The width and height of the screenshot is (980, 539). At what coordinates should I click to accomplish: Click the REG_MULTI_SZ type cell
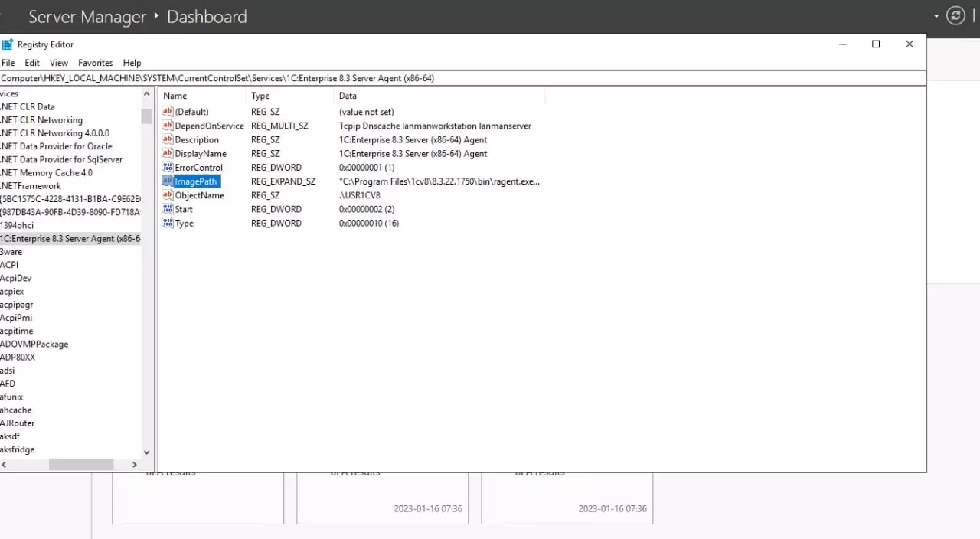click(x=279, y=126)
